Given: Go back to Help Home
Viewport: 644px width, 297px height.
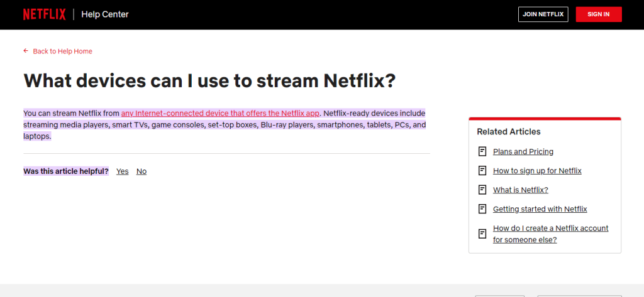Looking at the screenshot, I should 62,51.
